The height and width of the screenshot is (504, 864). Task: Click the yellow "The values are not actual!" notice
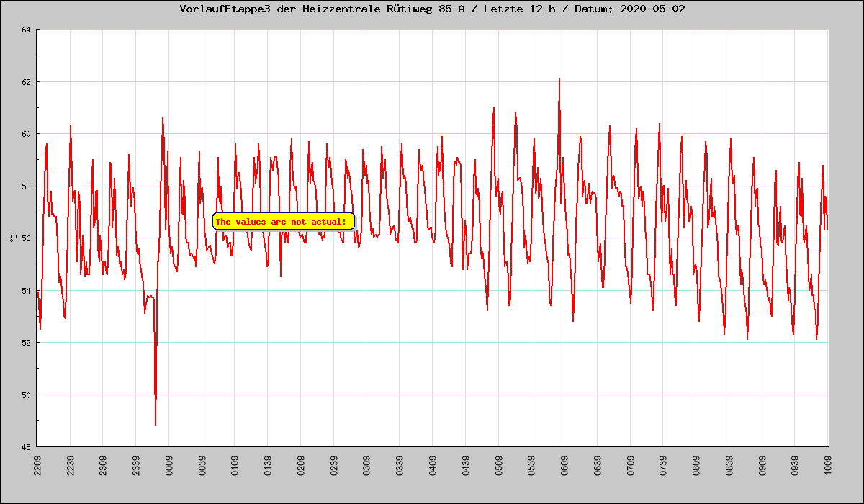283,222
